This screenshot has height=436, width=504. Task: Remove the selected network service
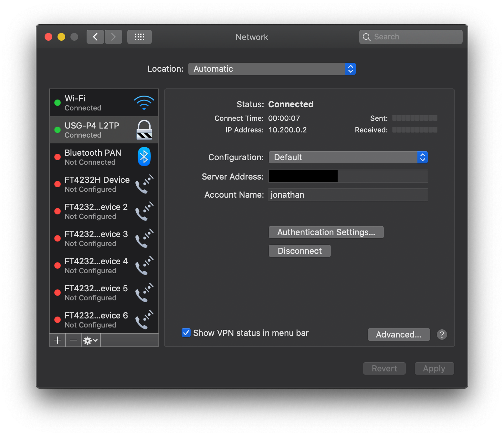tap(74, 340)
